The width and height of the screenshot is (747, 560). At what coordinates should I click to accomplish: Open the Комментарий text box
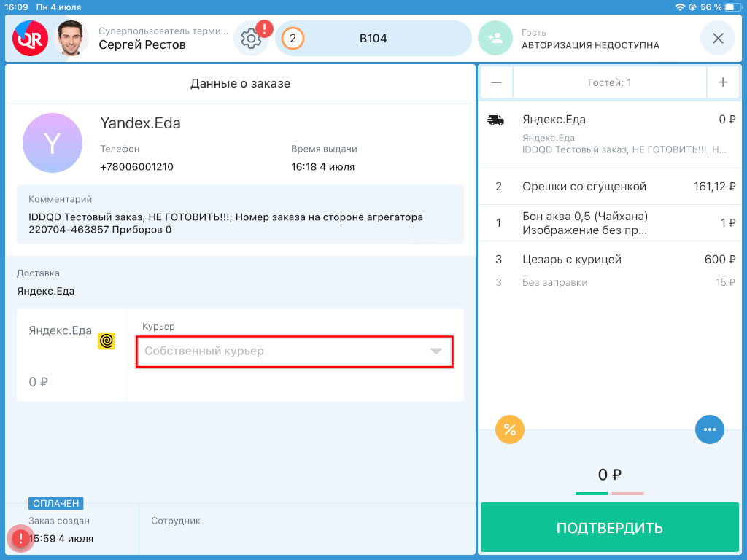point(240,214)
